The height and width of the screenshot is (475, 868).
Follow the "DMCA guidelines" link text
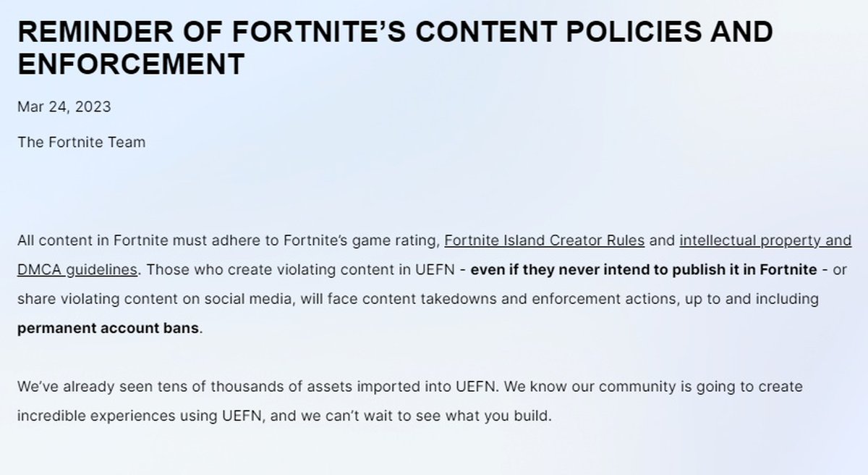pos(77,269)
